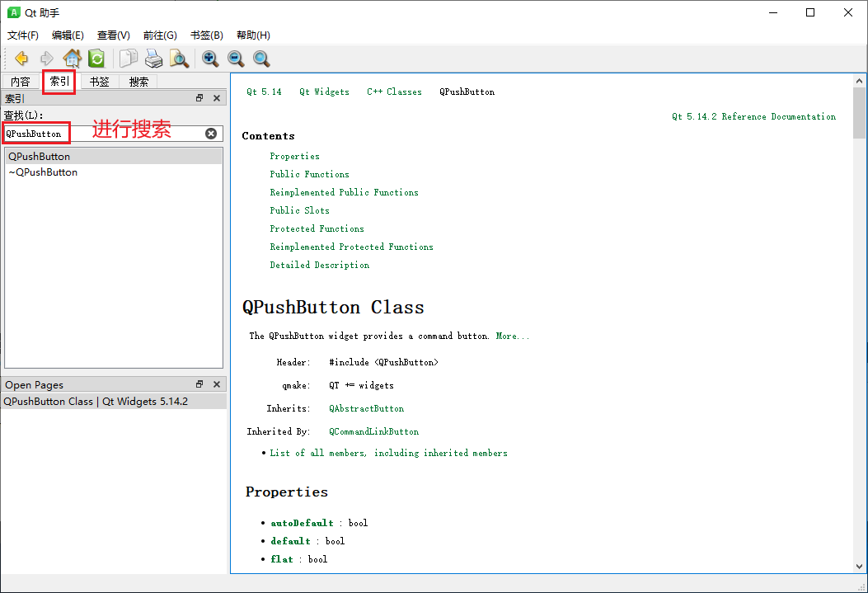
Task: Open List of all members link
Action: click(388, 453)
